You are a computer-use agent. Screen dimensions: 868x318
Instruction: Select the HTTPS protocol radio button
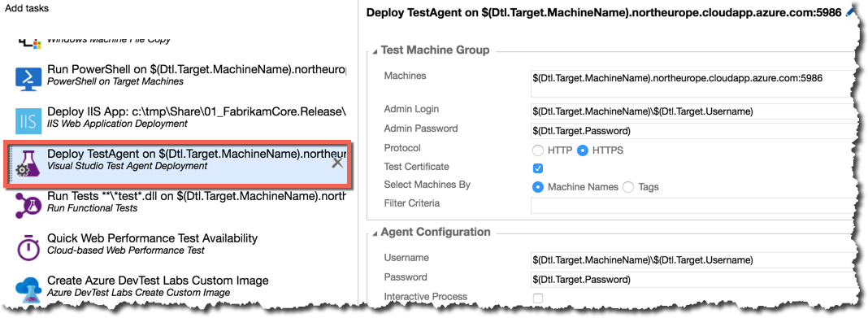(582, 150)
